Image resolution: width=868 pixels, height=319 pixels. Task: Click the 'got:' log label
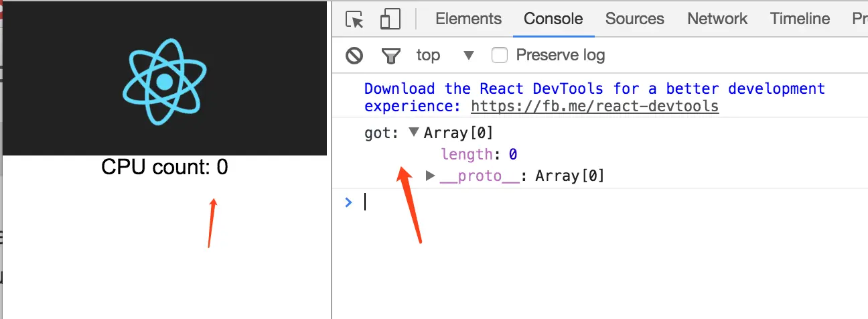(x=382, y=133)
